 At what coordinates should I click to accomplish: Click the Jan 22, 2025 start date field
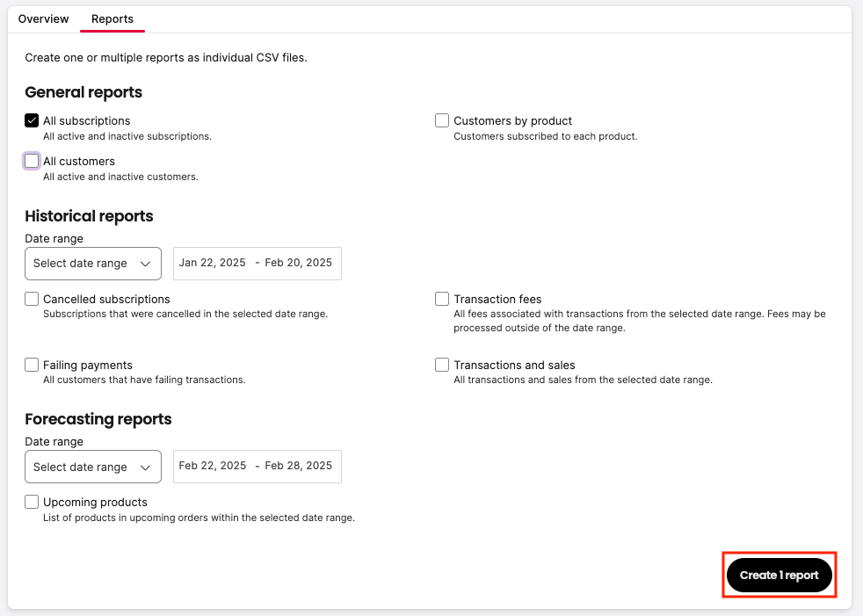212,263
